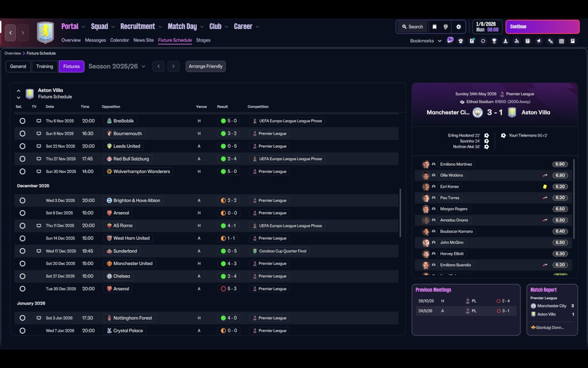Click the Continue button
The image size is (588, 368).
(x=543, y=27)
